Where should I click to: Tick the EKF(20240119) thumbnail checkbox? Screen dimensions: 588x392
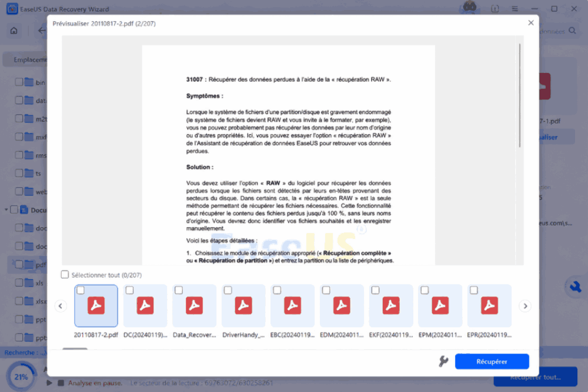point(375,290)
